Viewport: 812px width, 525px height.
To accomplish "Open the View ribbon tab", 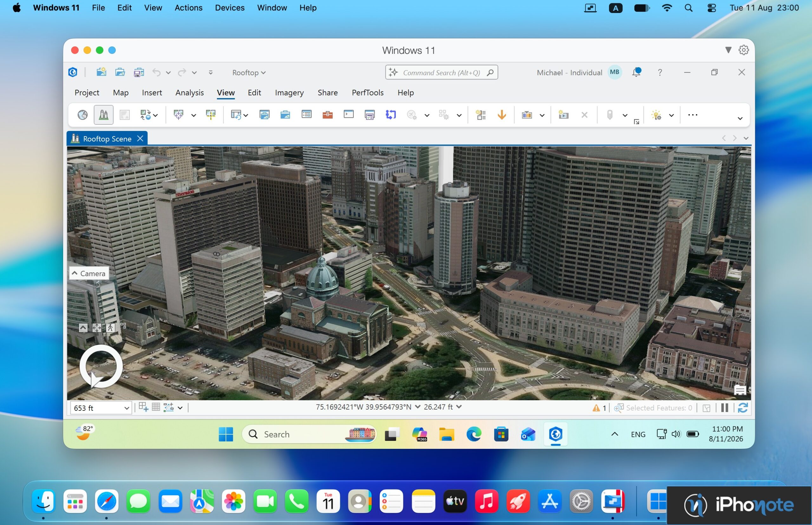I will click(226, 93).
